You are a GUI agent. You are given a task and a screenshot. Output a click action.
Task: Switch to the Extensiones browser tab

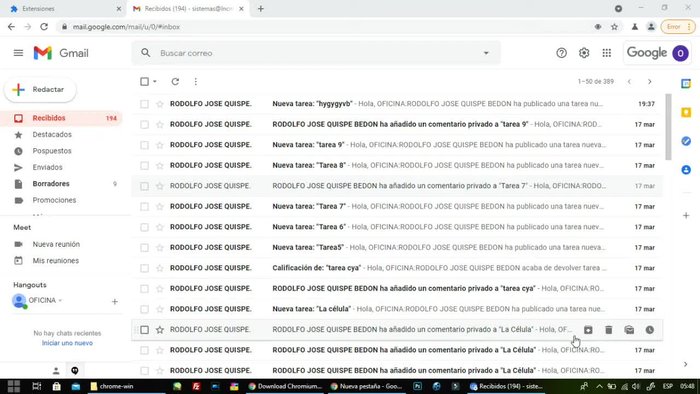[62, 8]
